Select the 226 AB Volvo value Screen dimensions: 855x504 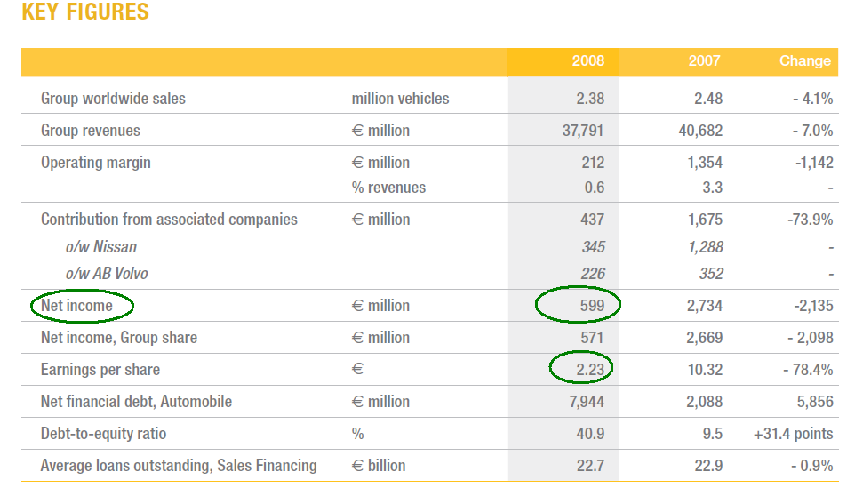[x=593, y=273]
